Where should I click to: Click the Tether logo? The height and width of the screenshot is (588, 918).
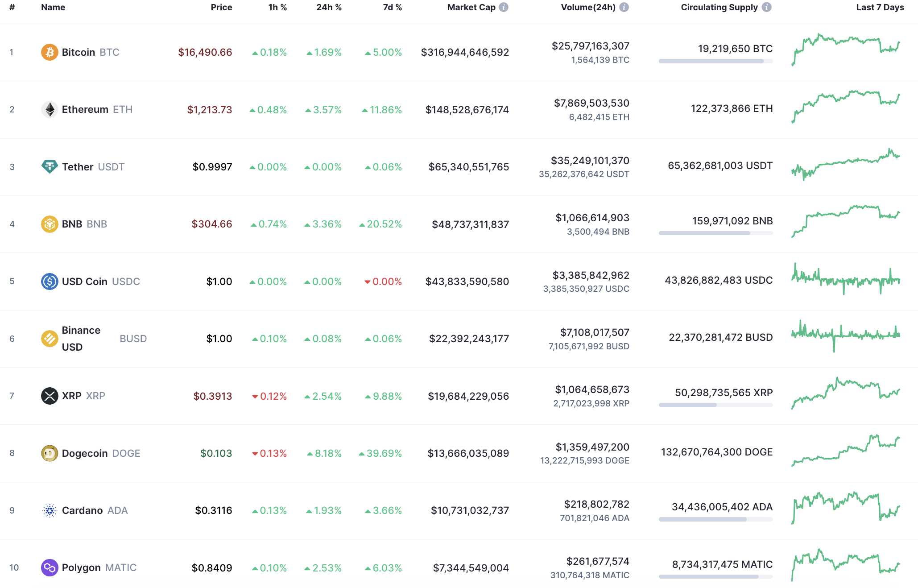tap(50, 166)
